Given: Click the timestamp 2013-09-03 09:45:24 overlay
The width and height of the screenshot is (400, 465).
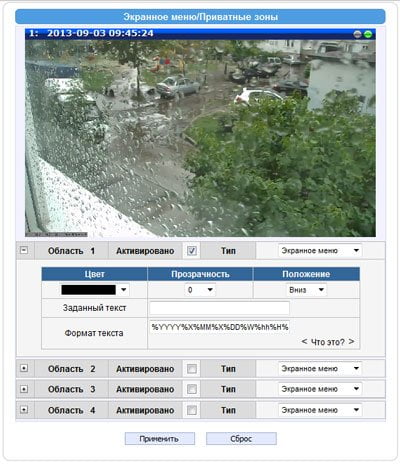Looking at the screenshot, I should click(100, 33).
